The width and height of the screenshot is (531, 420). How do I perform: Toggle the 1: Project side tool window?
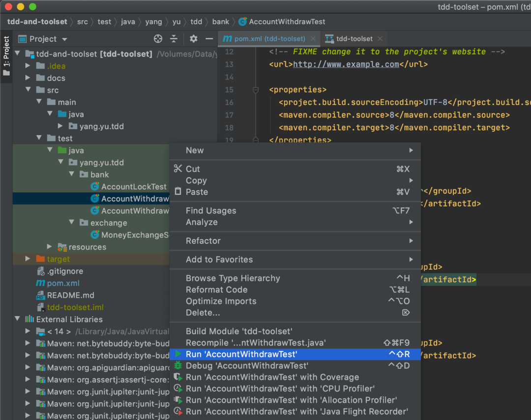[6, 57]
